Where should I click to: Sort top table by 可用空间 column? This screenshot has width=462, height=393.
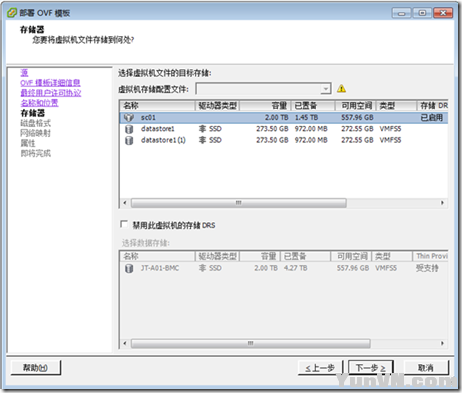(x=356, y=106)
